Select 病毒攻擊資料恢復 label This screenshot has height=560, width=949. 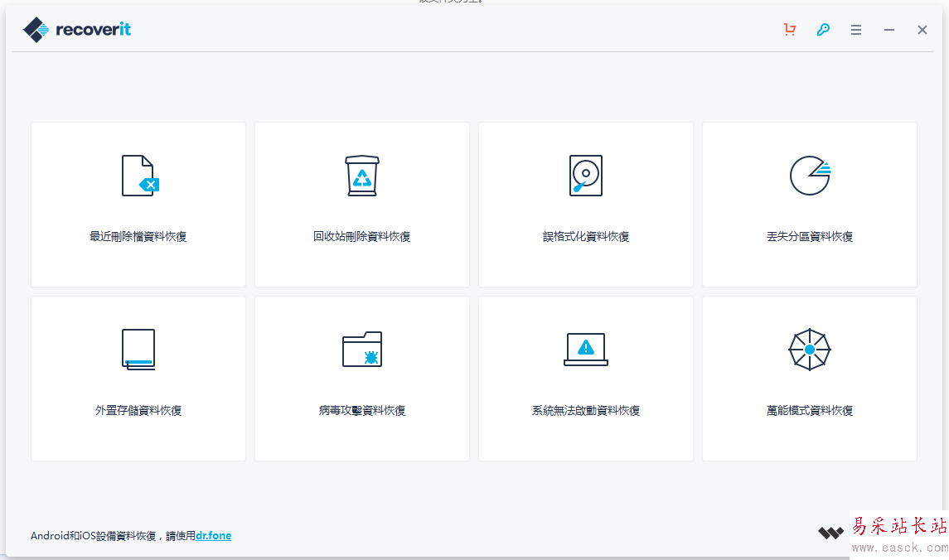tap(362, 411)
